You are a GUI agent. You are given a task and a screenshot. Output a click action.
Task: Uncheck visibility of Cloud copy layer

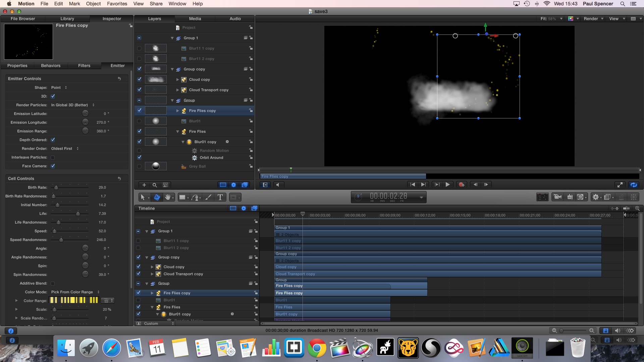coord(139,79)
